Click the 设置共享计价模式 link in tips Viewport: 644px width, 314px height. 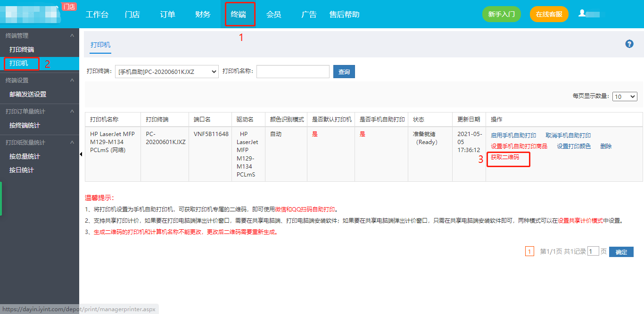[x=580, y=221]
